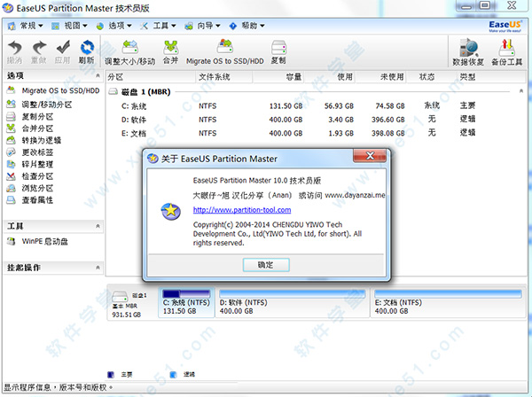Open the 帮助 (Help) menu
Viewport: 532px width, 397px height.
click(x=237, y=27)
